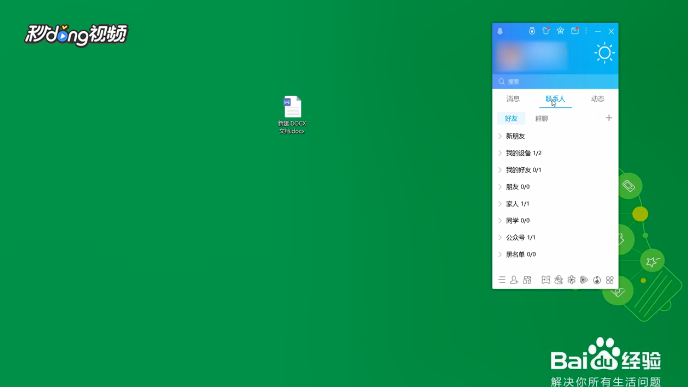
Task: Click the magnifier icon in search bar
Action: pos(502,82)
